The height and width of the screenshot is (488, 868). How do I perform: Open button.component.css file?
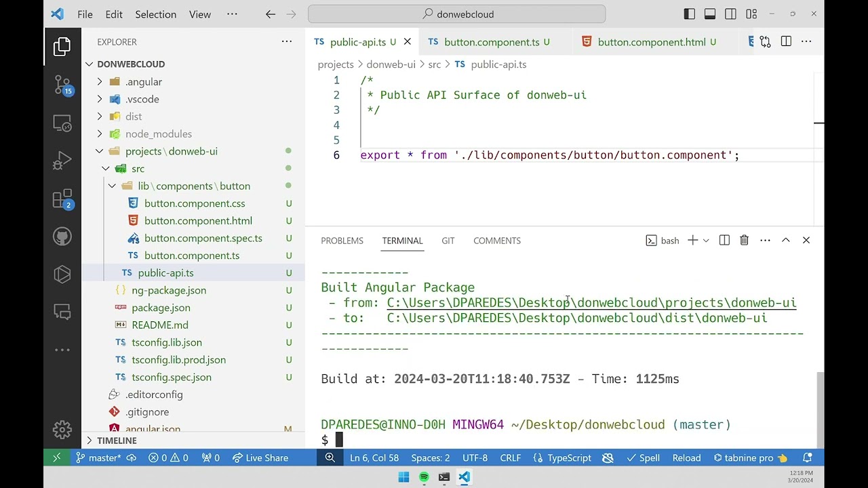point(194,203)
